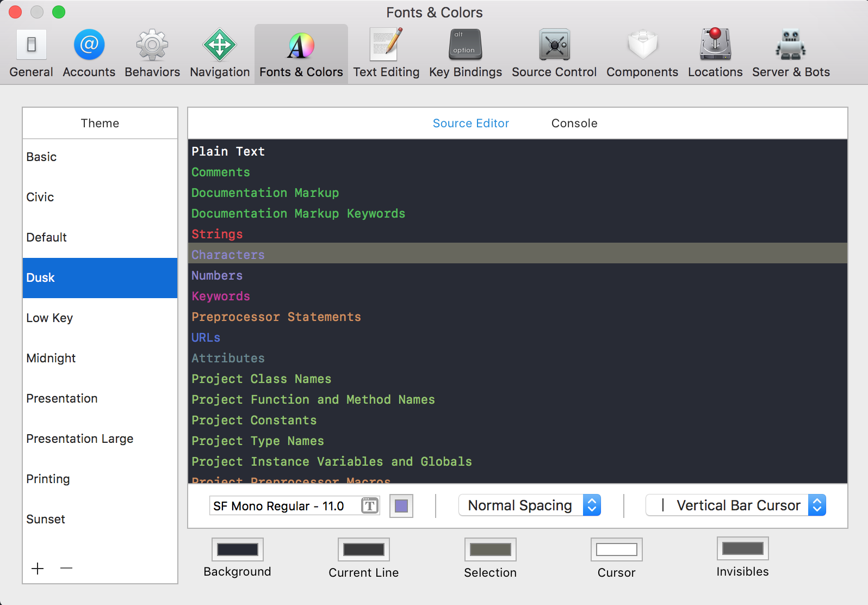Select the Midnight theme
The height and width of the screenshot is (605, 868).
(100, 358)
